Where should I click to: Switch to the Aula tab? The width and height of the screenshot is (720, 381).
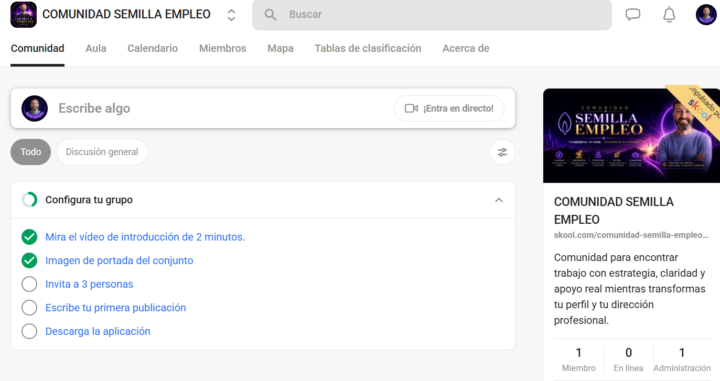tap(96, 48)
